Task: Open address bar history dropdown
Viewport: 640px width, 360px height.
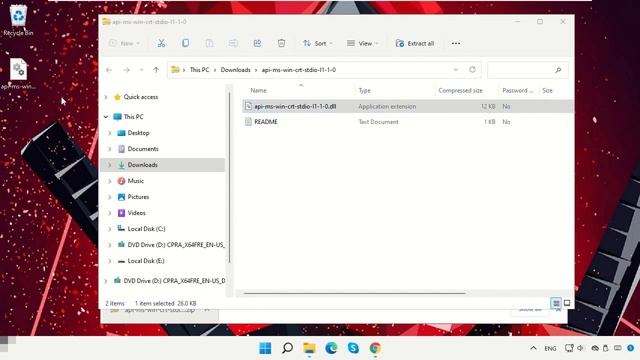Action: [456, 70]
